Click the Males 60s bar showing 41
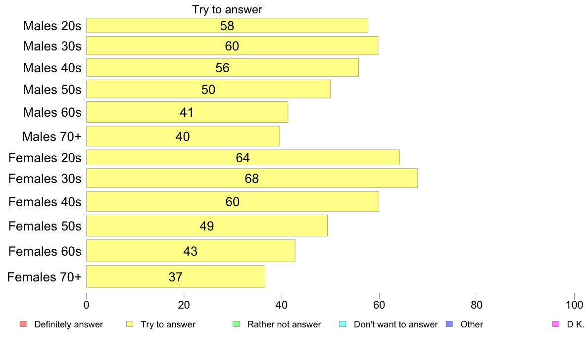 pos(187,112)
